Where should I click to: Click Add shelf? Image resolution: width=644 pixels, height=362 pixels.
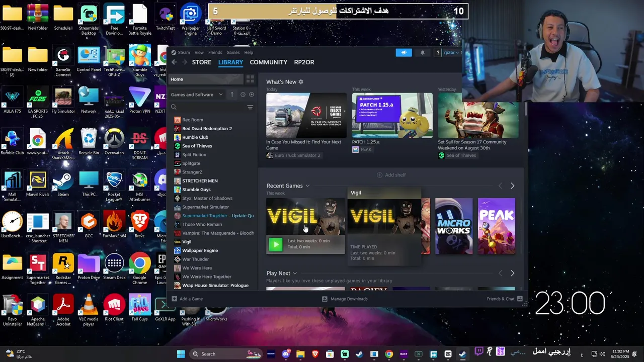tap(391, 175)
